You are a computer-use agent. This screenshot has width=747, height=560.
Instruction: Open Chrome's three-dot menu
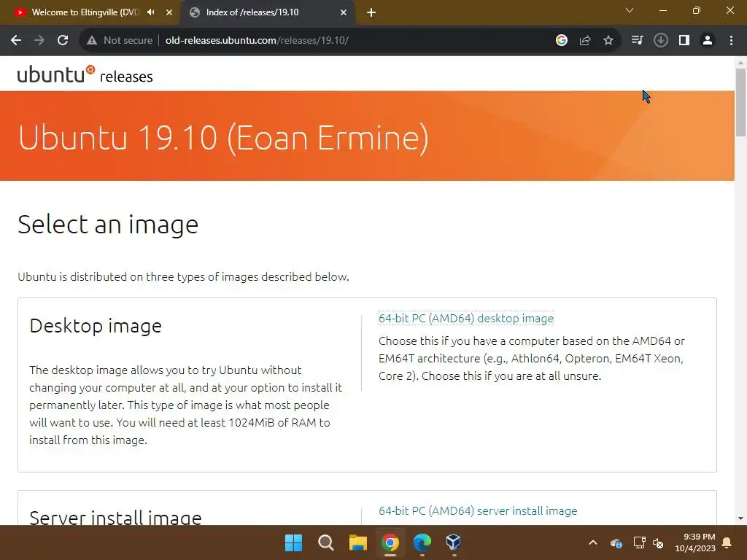click(x=731, y=41)
